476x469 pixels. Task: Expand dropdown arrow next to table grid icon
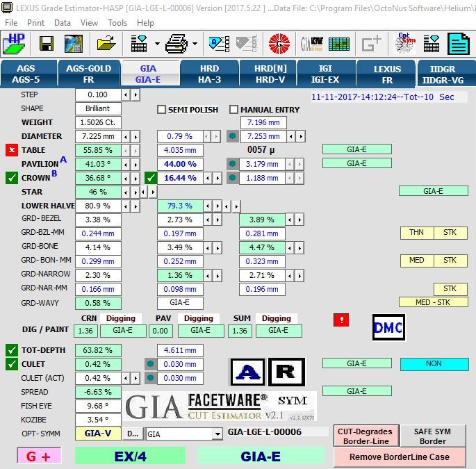(157, 44)
